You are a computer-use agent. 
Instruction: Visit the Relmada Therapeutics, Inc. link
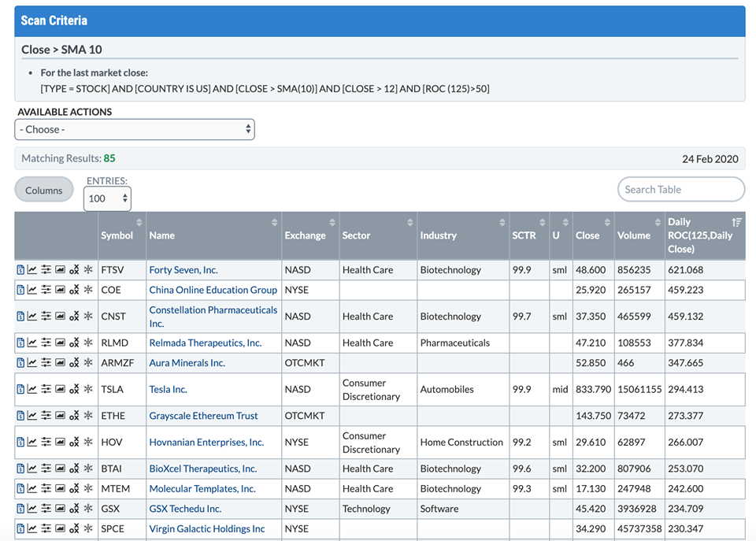206,343
